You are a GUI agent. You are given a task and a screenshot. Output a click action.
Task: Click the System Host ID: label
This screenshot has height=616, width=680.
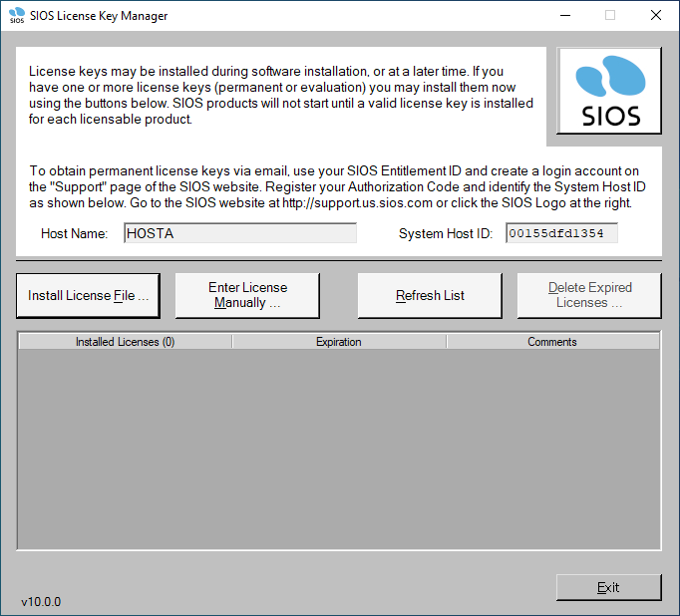[446, 233]
